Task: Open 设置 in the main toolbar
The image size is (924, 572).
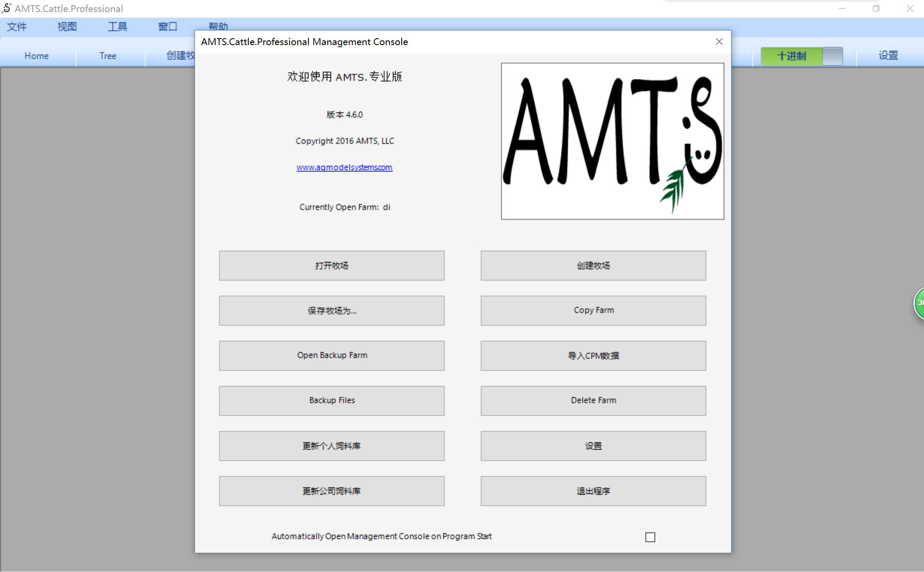Action: (x=888, y=55)
